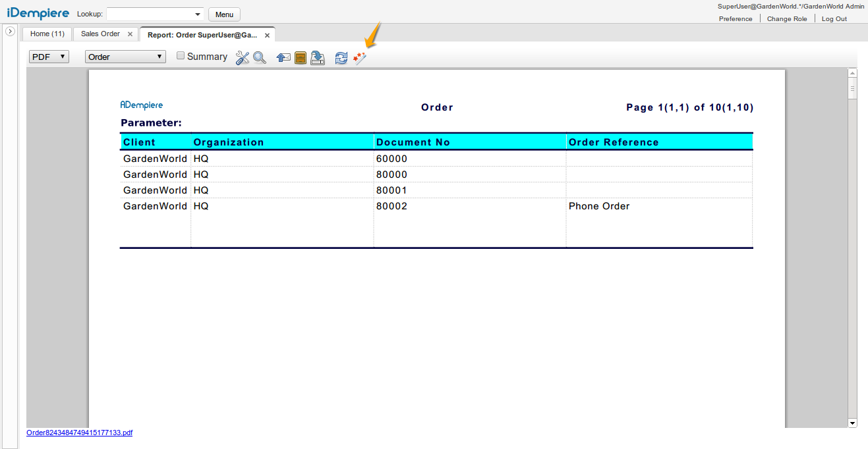This screenshot has width=868, height=449.
Task: Switch to the Sales Order tab
Action: (x=100, y=34)
